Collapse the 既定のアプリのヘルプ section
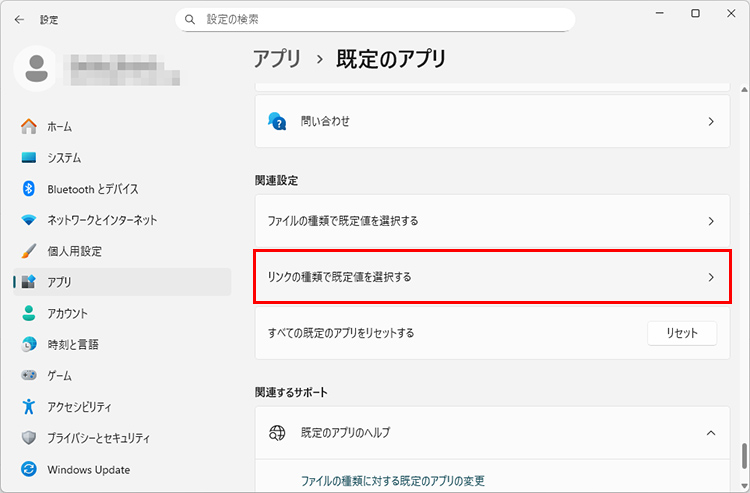 pos(711,433)
